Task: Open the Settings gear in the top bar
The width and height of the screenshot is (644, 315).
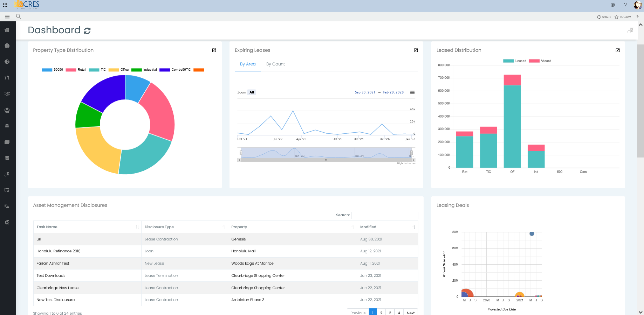Action: coord(613,5)
